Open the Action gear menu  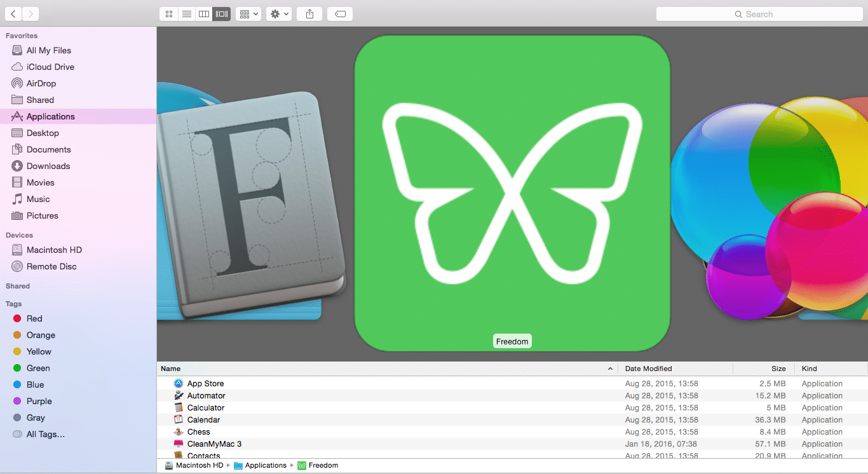[279, 14]
